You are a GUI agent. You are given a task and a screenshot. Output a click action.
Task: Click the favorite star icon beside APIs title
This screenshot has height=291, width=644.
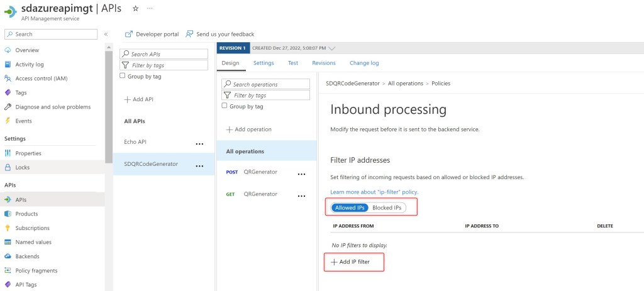pos(135,8)
